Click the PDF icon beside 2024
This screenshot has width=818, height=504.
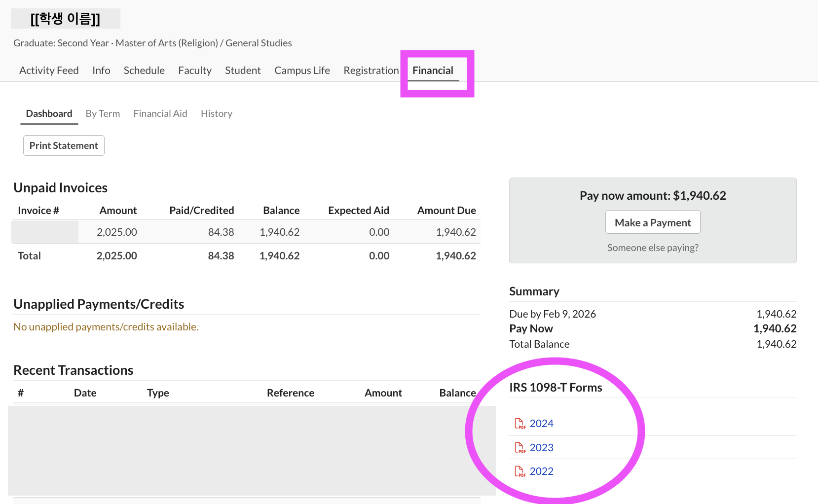click(520, 424)
